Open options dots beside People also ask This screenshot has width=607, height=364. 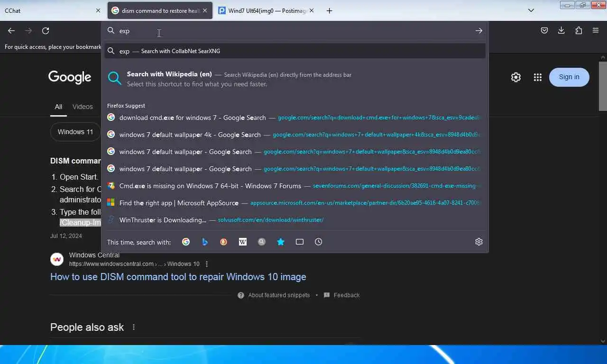tap(134, 327)
